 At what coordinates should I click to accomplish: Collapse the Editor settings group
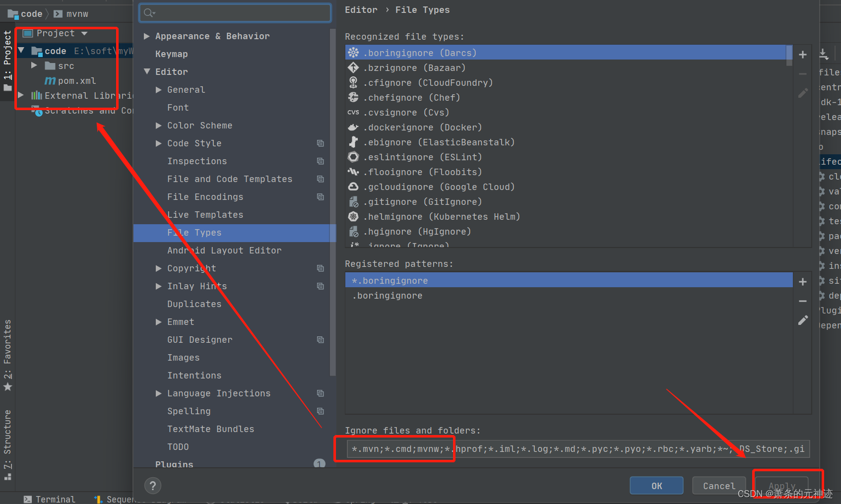click(x=147, y=71)
